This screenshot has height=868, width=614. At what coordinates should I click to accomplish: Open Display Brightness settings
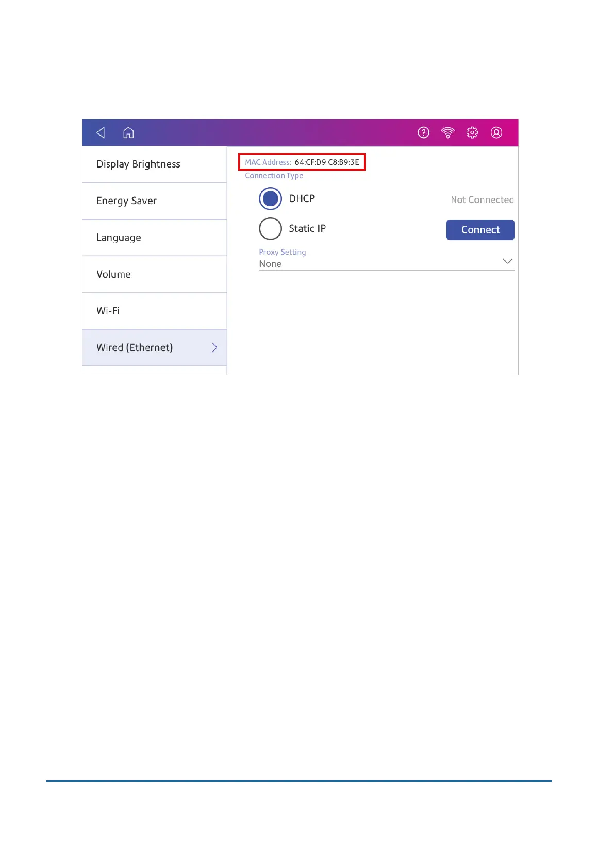pos(154,164)
